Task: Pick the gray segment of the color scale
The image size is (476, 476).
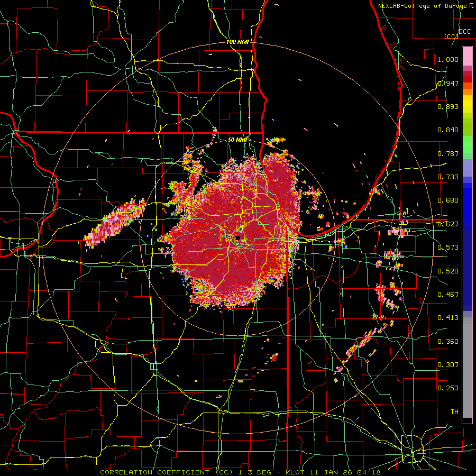Action: [x=467, y=368]
